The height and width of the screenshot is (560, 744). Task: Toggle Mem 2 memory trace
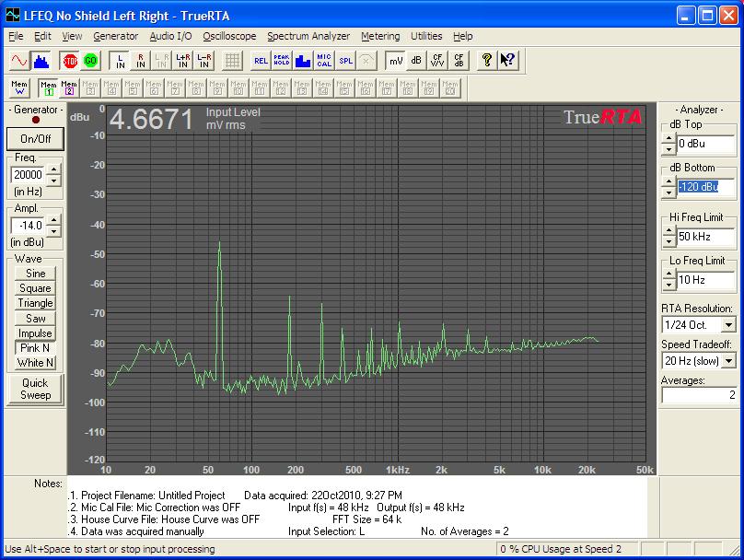click(69, 87)
